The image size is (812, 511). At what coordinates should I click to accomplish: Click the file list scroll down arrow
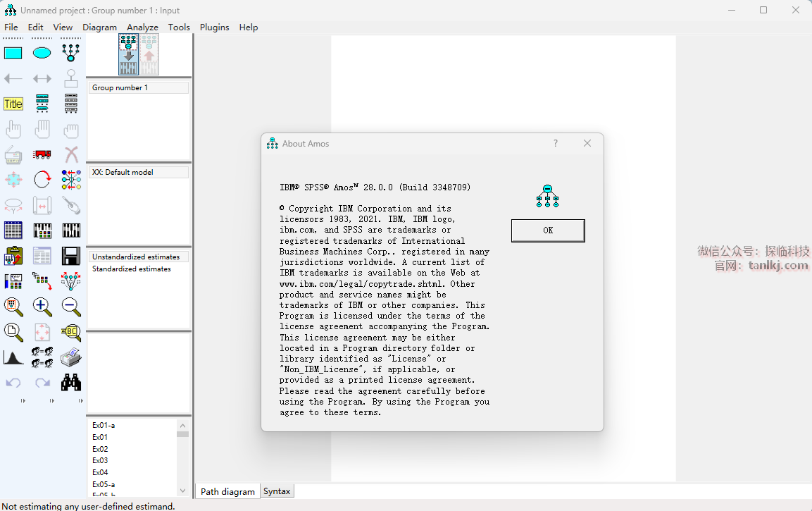click(182, 491)
